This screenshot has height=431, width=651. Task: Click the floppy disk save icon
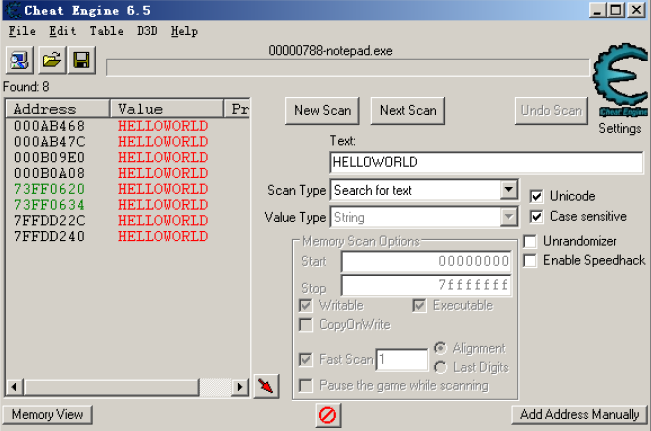click(81, 60)
